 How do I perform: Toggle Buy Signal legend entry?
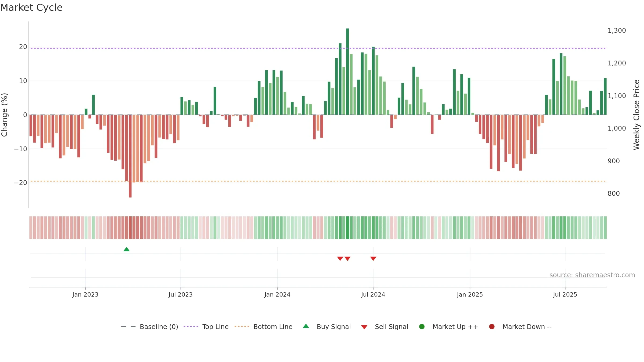coord(327,327)
